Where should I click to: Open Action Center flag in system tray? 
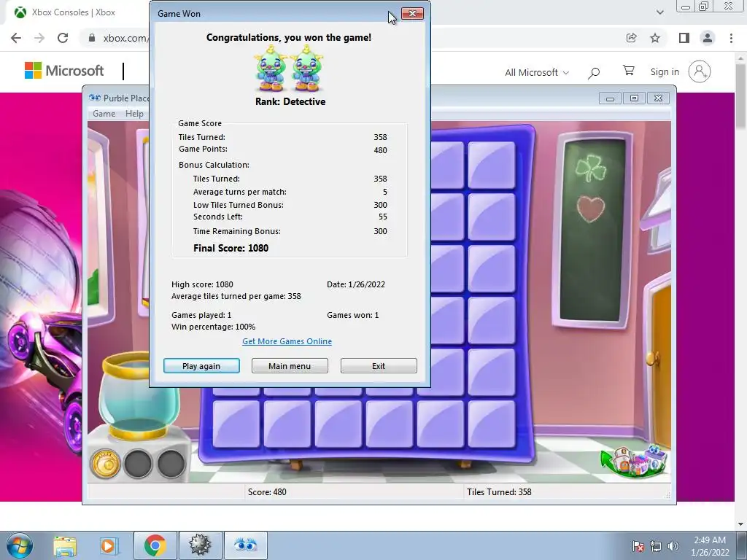(x=638, y=546)
